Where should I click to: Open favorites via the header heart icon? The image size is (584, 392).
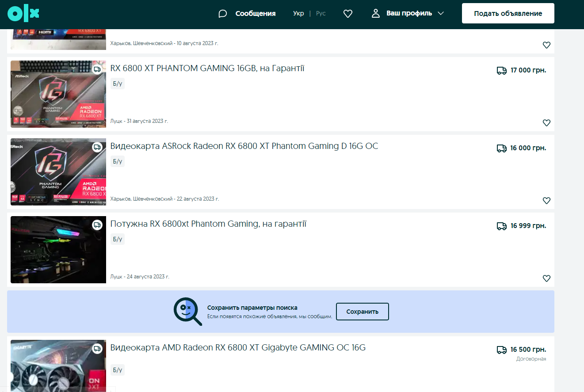348,14
